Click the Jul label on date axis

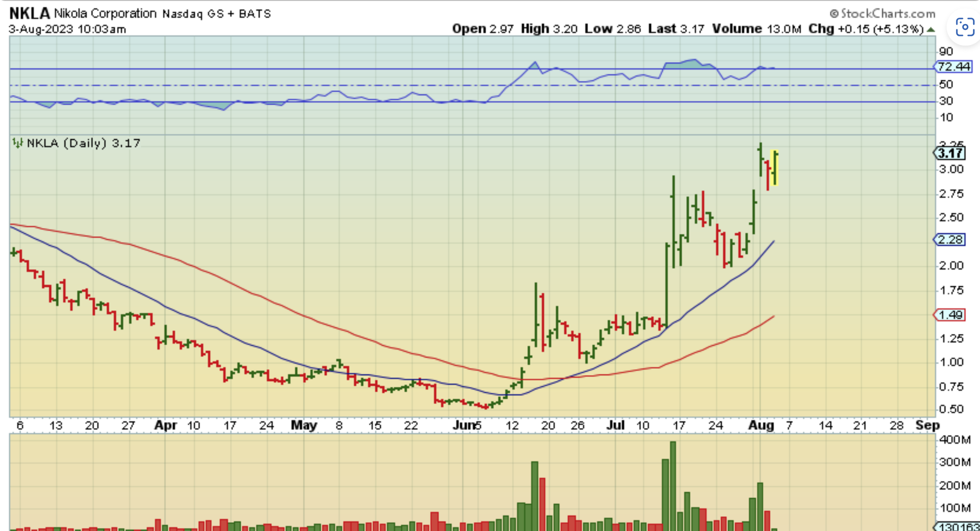click(615, 425)
